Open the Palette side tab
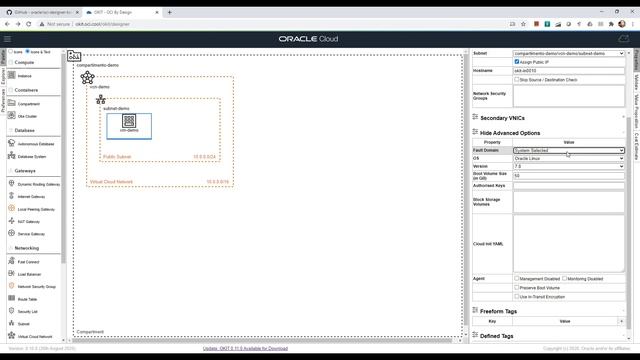 click(x=3, y=57)
